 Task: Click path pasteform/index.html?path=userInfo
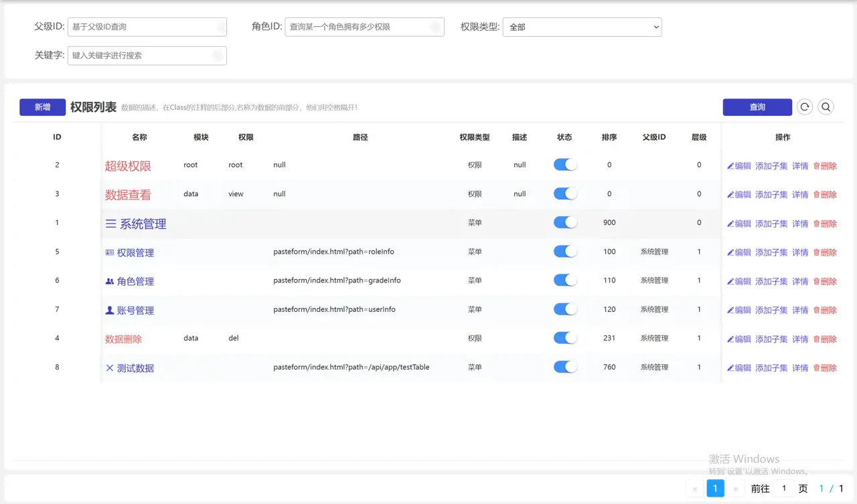pos(334,309)
